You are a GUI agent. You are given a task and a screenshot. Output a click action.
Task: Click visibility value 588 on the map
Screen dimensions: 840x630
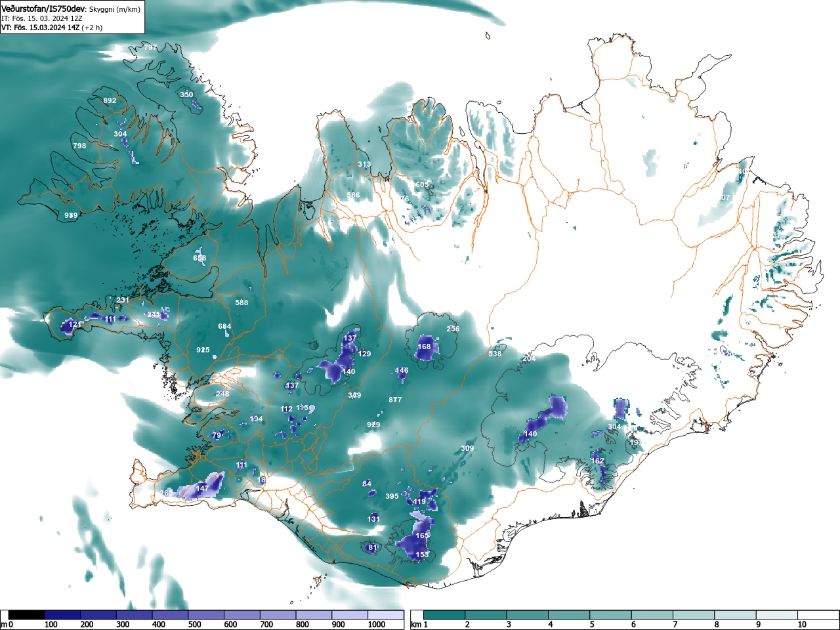241,303
